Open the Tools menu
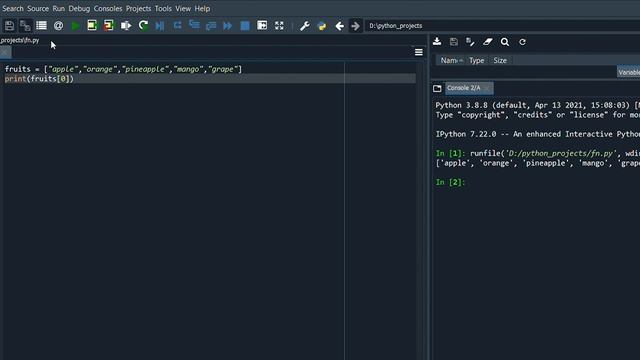 [x=163, y=9]
